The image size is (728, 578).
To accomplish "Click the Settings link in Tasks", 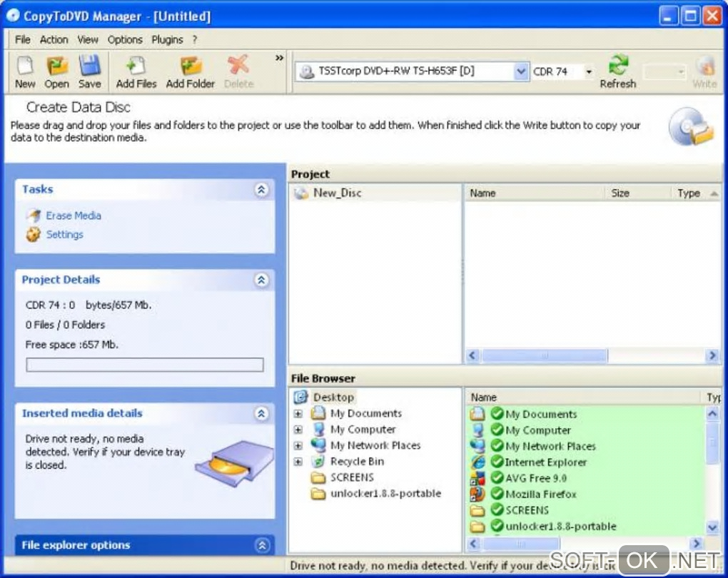I will [x=64, y=235].
